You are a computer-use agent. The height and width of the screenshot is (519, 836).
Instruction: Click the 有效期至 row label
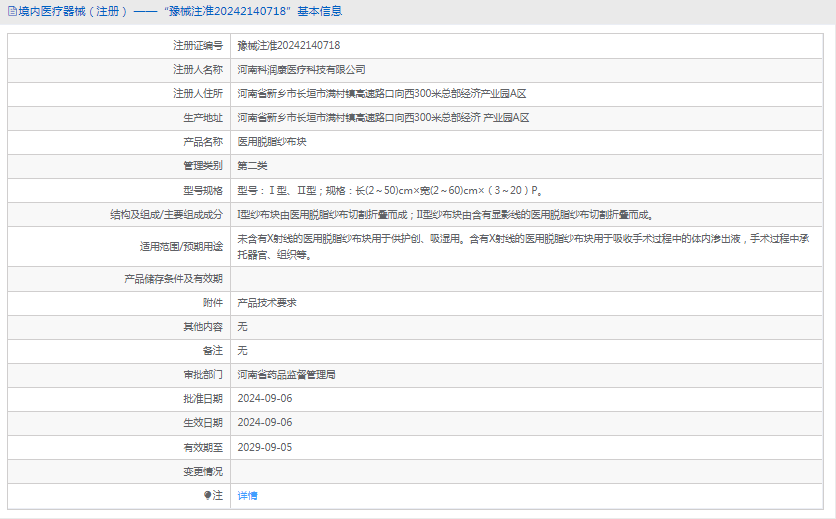tap(203, 447)
